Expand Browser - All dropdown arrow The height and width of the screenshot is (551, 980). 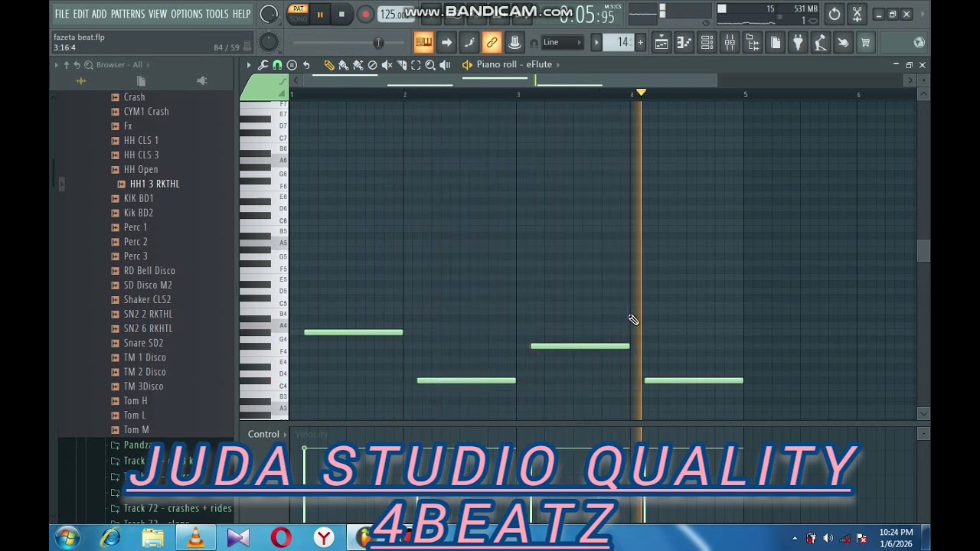(148, 65)
